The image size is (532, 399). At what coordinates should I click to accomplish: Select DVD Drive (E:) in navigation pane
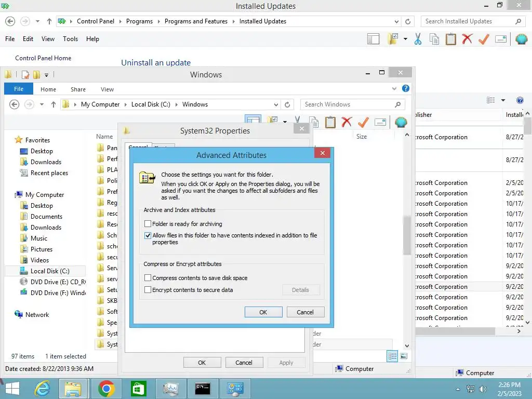pos(53,282)
